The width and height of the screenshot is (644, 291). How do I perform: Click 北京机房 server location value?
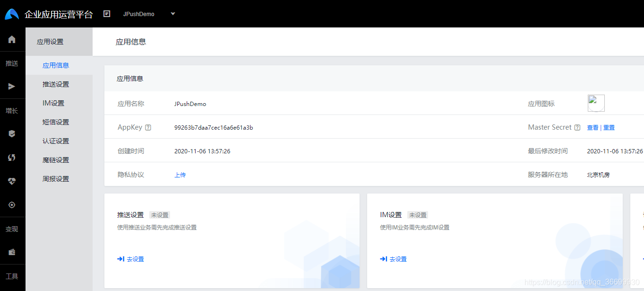(598, 175)
